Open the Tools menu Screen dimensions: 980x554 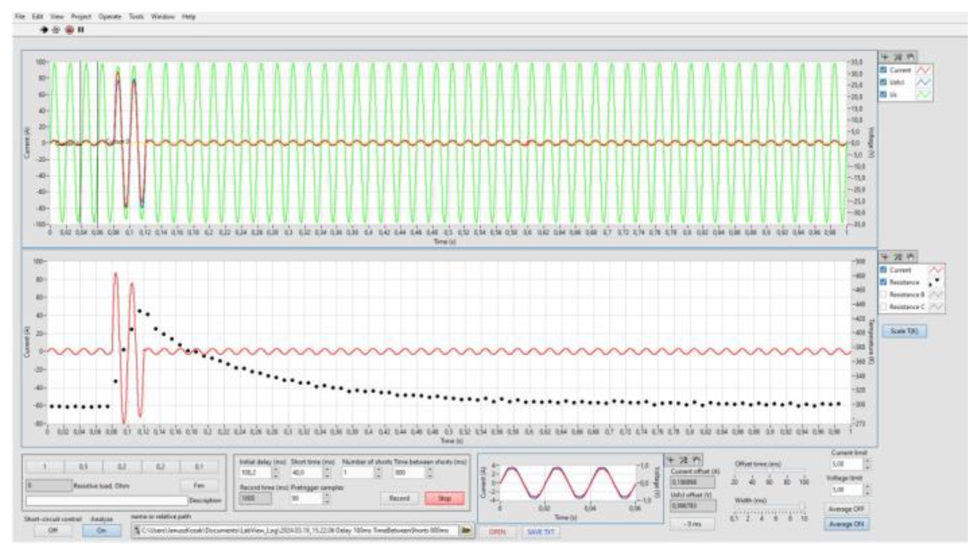point(136,17)
